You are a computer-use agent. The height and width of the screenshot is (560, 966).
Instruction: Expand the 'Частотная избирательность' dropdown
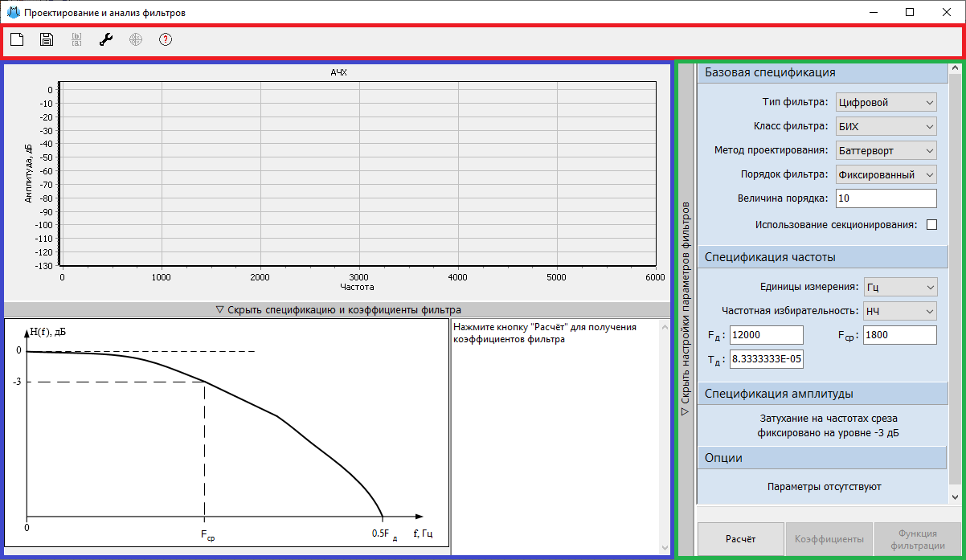[900, 311]
